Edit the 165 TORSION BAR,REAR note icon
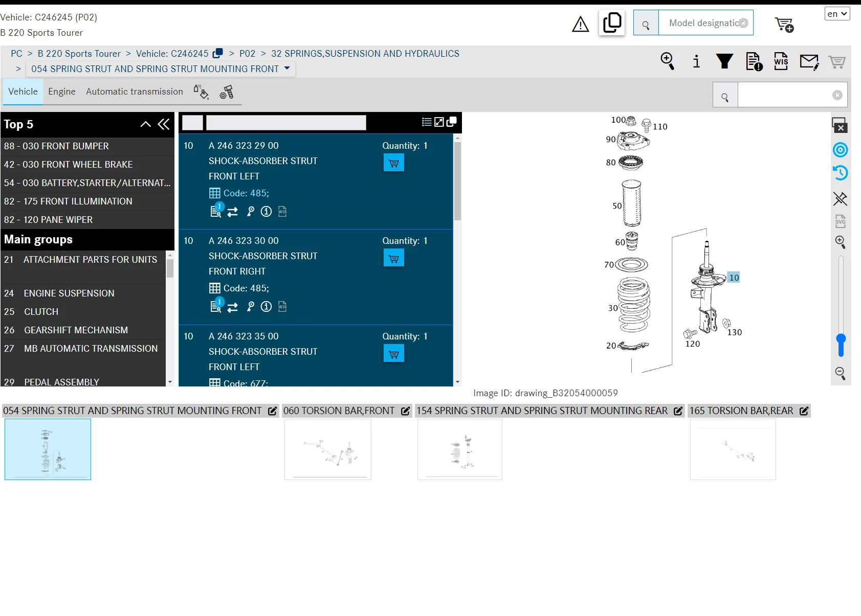The image size is (861, 616). (x=804, y=411)
